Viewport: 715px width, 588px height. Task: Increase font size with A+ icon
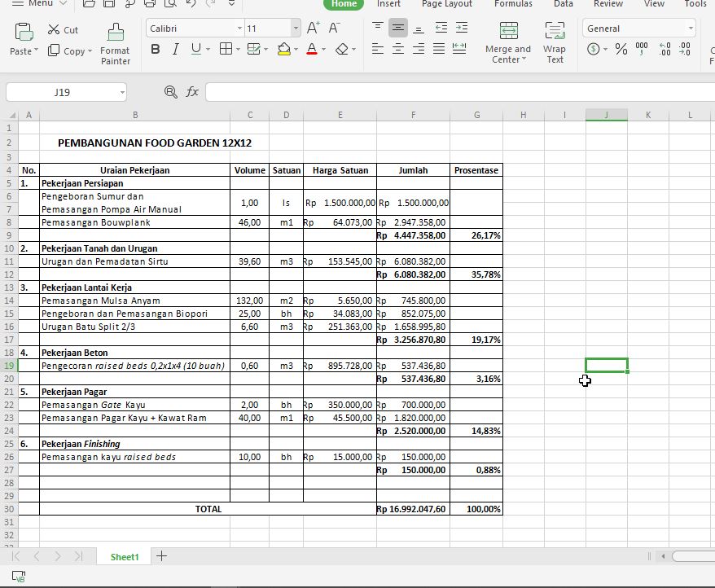[x=313, y=29]
